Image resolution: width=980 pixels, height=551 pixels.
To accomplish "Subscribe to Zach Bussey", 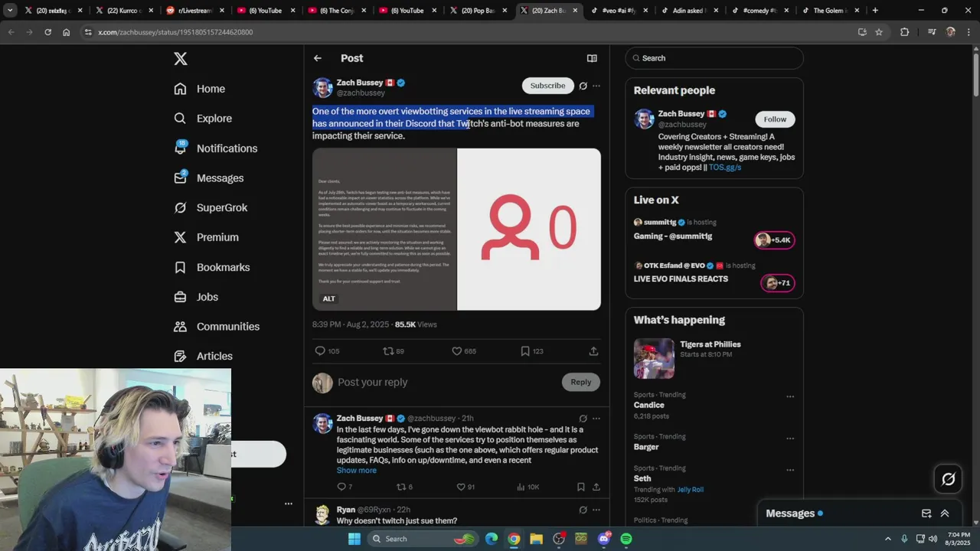I will tap(547, 86).
